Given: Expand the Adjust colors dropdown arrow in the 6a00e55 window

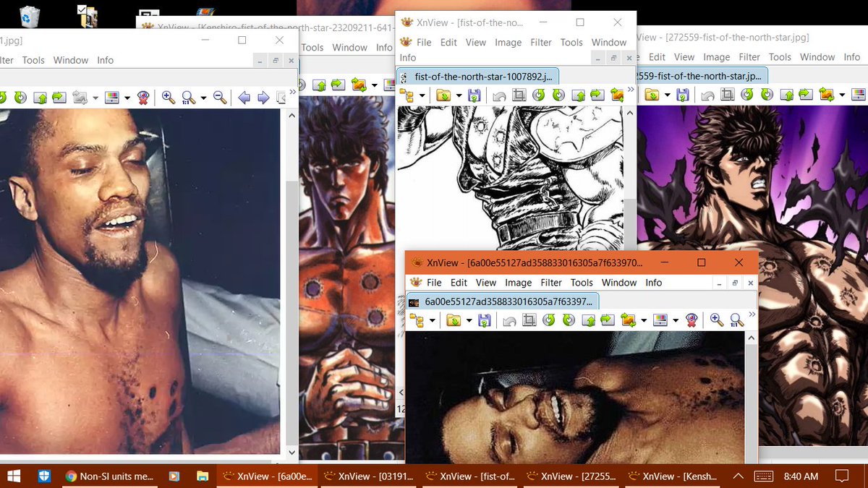Looking at the screenshot, I should [676, 320].
